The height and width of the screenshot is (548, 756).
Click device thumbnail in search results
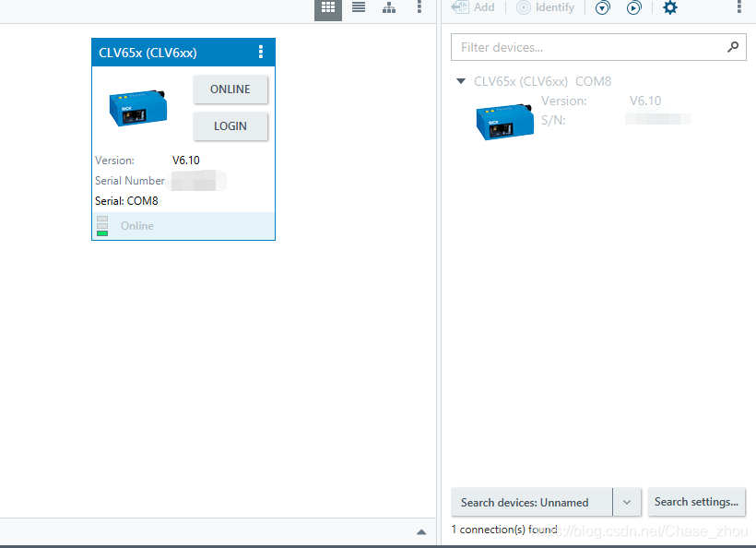click(x=504, y=122)
